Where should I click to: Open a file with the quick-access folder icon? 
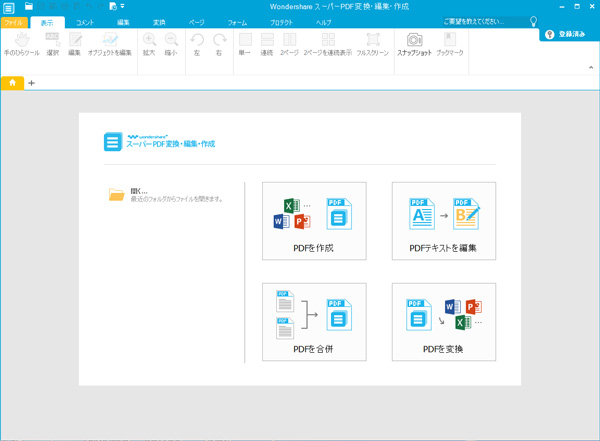29,6
